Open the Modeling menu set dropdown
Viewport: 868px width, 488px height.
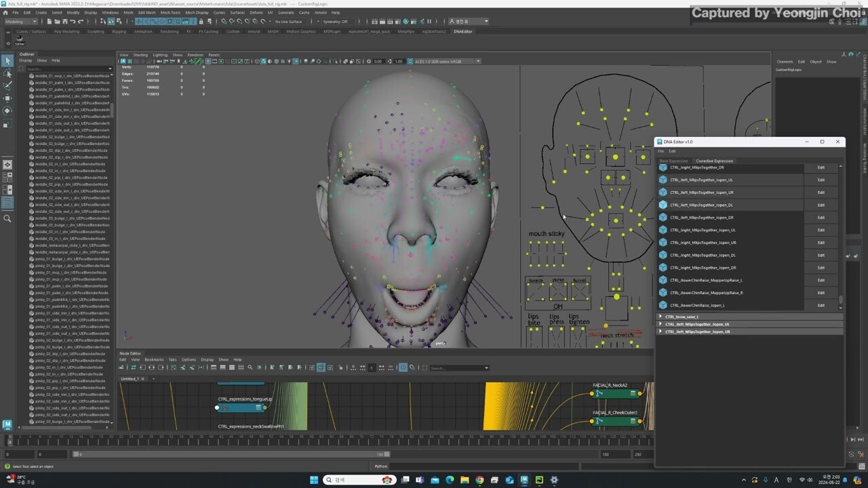point(24,21)
